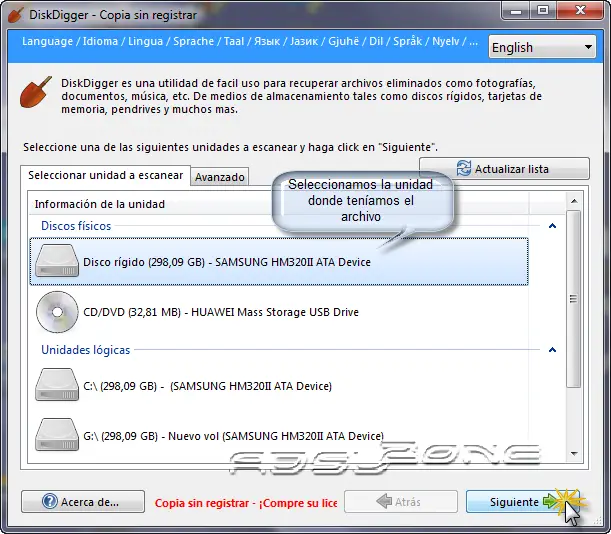Click the drive icon next to G:\ Nuevo vol
Viewport: 611px width, 534px height.
tap(57, 435)
